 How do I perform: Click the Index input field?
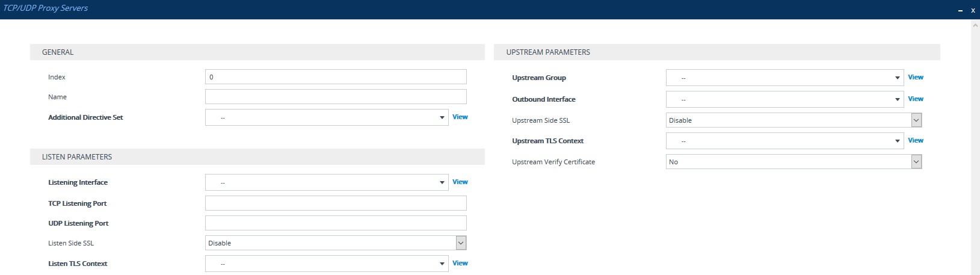coord(335,77)
